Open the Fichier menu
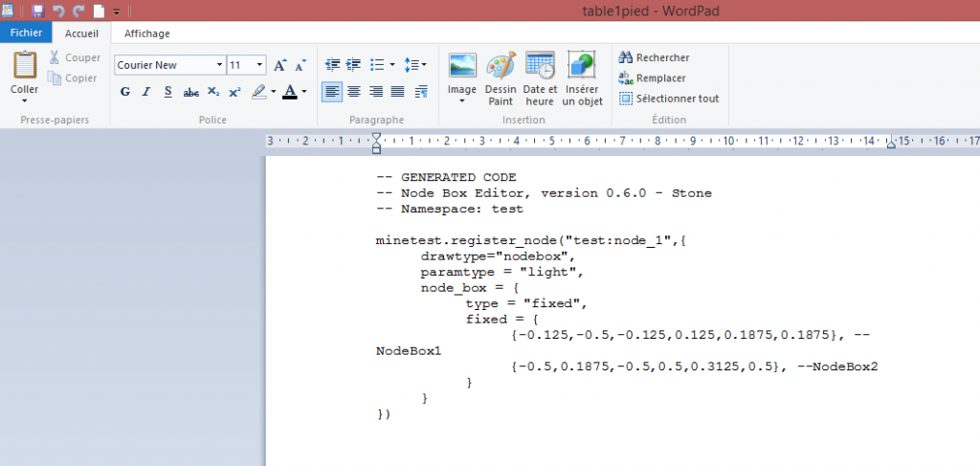The height and width of the screenshot is (466, 980). pyautogui.click(x=26, y=33)
